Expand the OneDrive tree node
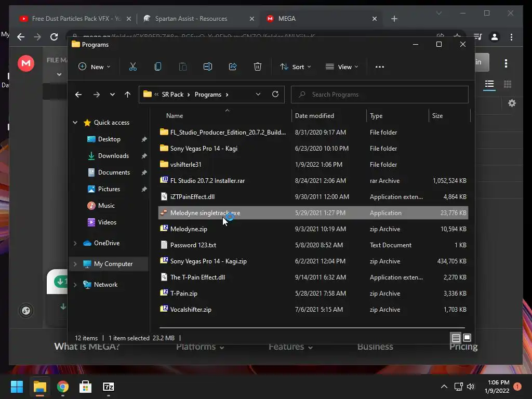 pyautogui.click(x=75, y=243)
